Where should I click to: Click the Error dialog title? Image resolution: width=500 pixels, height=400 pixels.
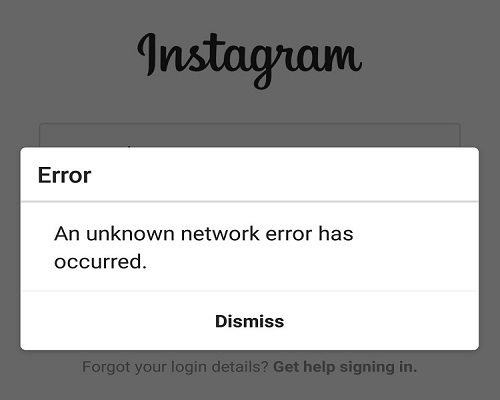(x=64, y=175)
